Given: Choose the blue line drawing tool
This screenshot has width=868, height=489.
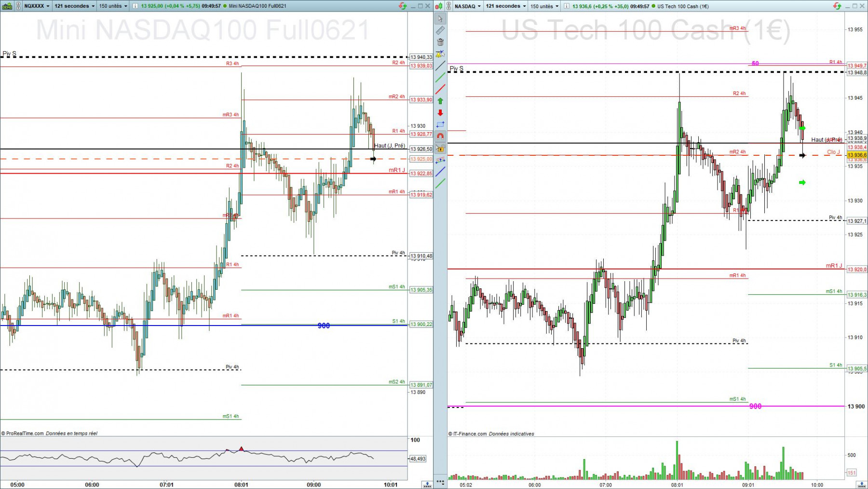Looking at the screenshot, I should pyautogui.click(x=440, y=172).
